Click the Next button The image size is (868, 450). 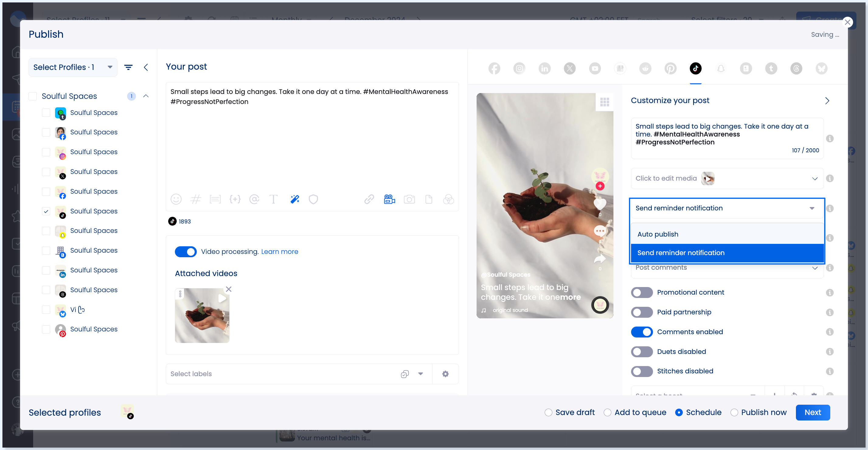click(x=812, y=413)
